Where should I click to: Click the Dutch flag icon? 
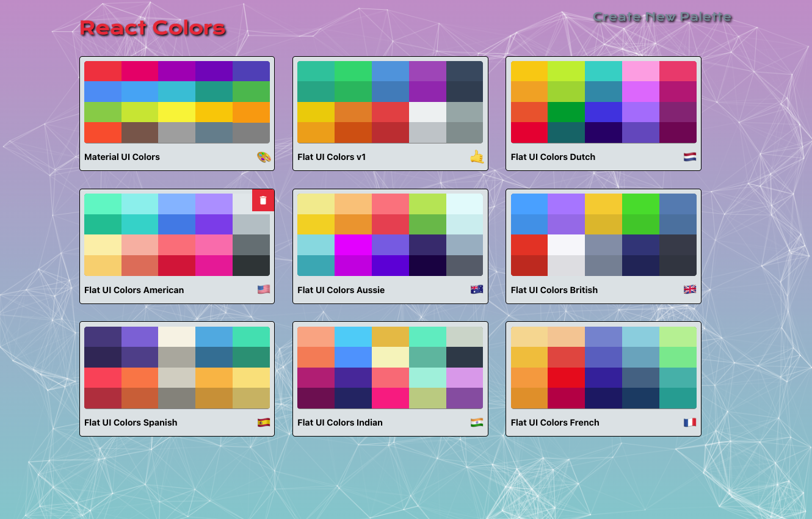click(689, 156)
